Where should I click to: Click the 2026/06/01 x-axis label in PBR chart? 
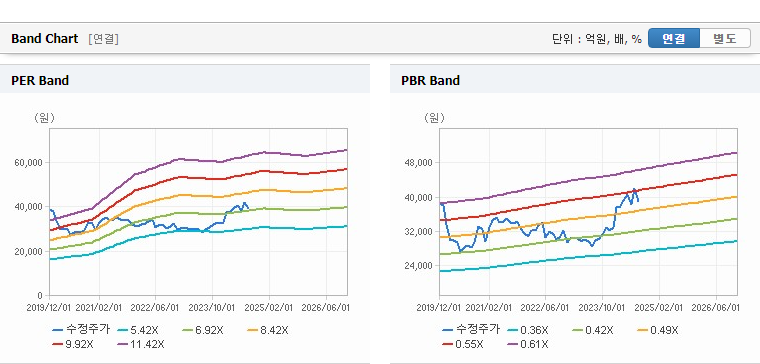tap(715, 308)
